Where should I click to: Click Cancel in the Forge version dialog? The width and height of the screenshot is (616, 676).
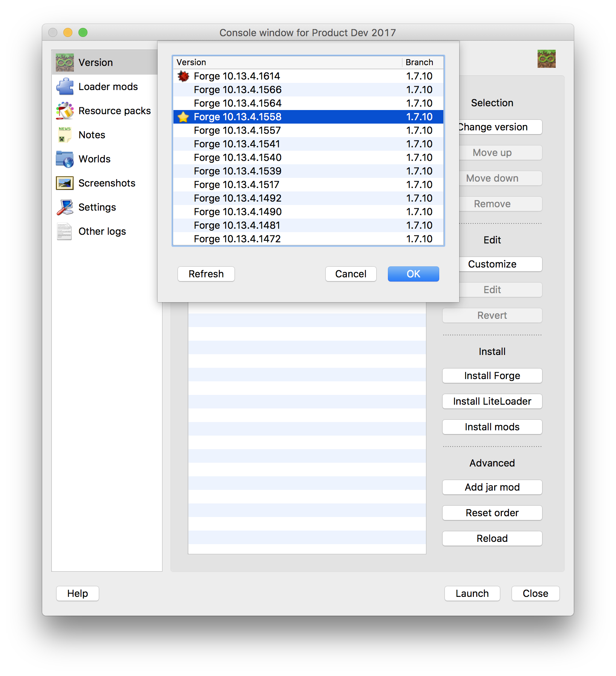tap(351, 274)
